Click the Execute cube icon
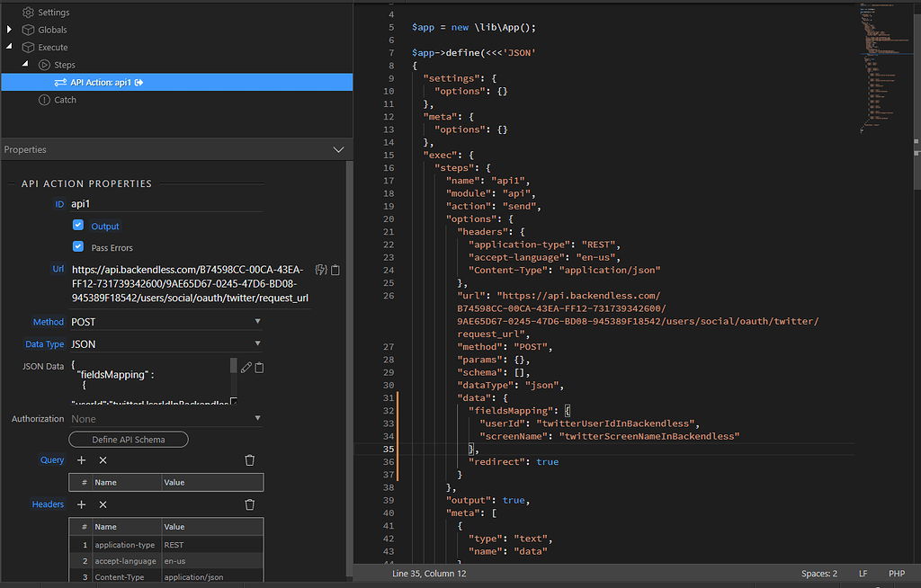 click(28, 48)
